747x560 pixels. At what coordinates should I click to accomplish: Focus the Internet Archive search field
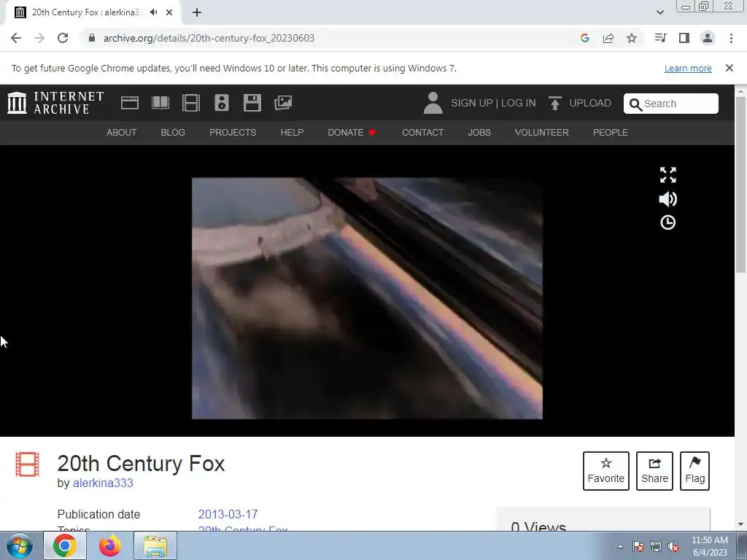[x=671, y=104]
